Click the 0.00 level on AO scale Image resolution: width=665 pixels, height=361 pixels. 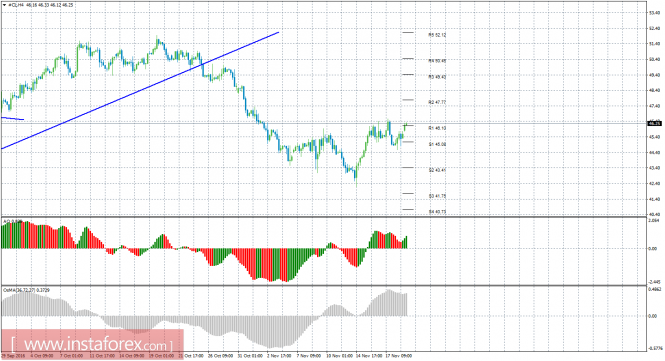tap(653, 249)
